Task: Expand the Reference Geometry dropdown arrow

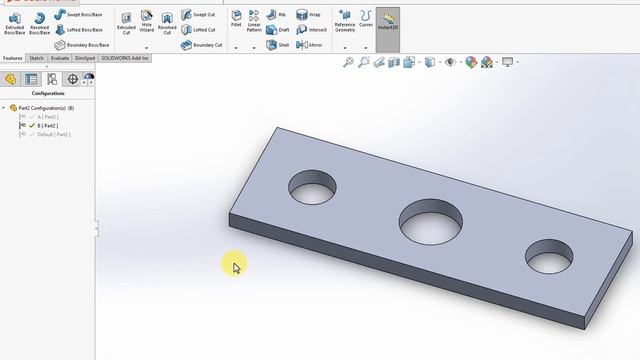Action: [x=345, y=48]
